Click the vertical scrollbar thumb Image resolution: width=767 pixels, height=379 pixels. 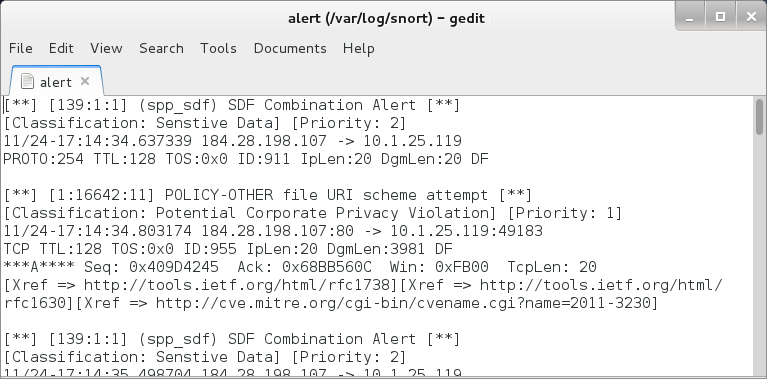pos(759,116)
